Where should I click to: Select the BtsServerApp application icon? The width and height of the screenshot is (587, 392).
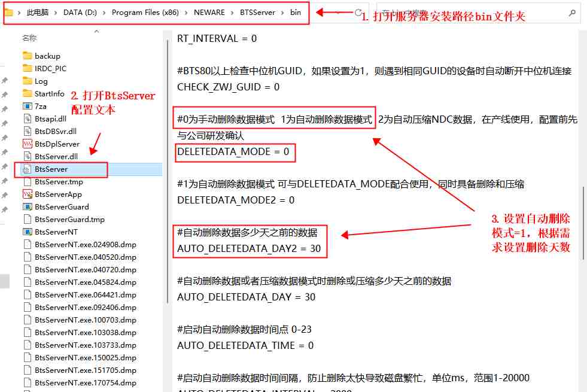coord(27,195)
